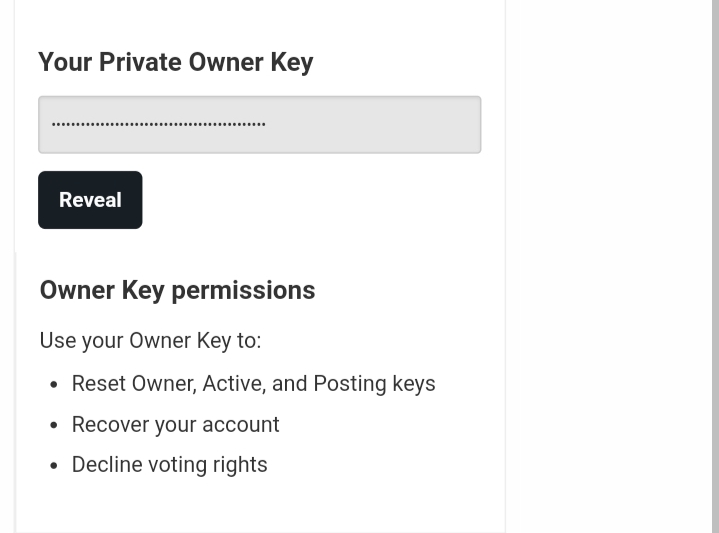Click the masked Private Owner Key field
This screenshot has height=533, width=719.
click(x=259, y=125)
